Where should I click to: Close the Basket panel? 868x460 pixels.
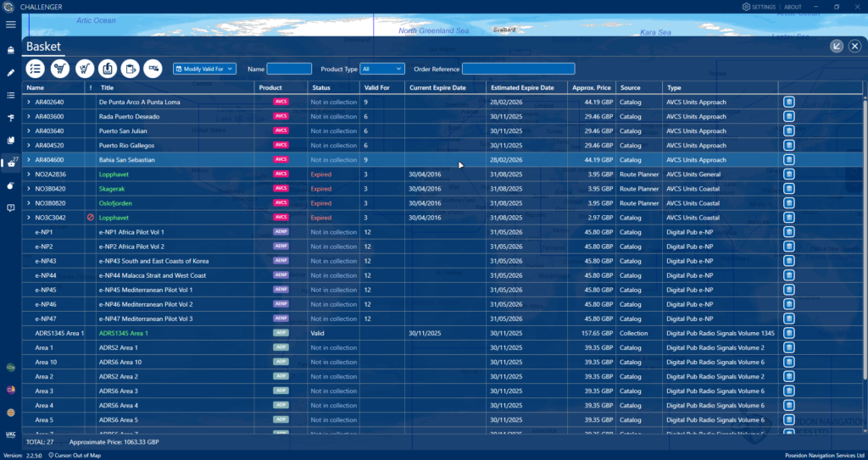tap(854, 47)
